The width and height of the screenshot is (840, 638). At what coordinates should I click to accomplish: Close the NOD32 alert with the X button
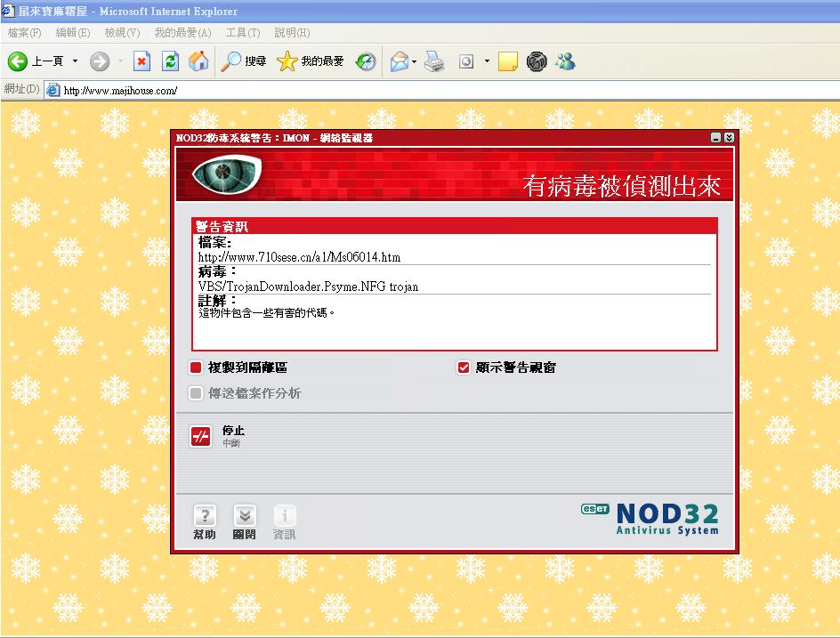point(729,138)
